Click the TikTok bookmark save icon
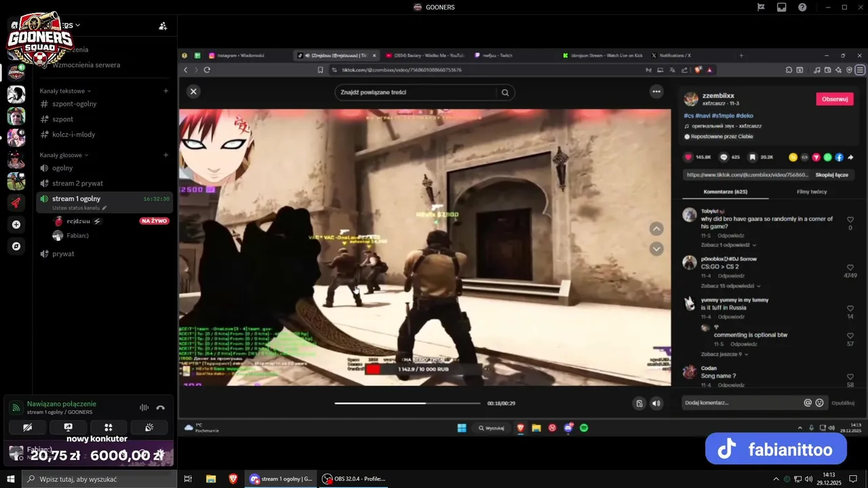Image resolution: width=868 pixels, height=488 pixels. (x=753, y=157)
